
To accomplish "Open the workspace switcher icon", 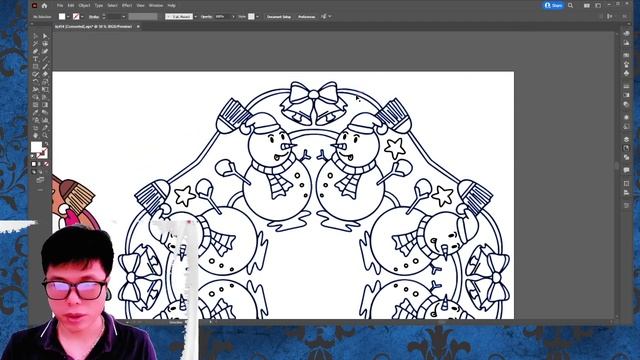I will pyautogui.click(x=598, y=5).
